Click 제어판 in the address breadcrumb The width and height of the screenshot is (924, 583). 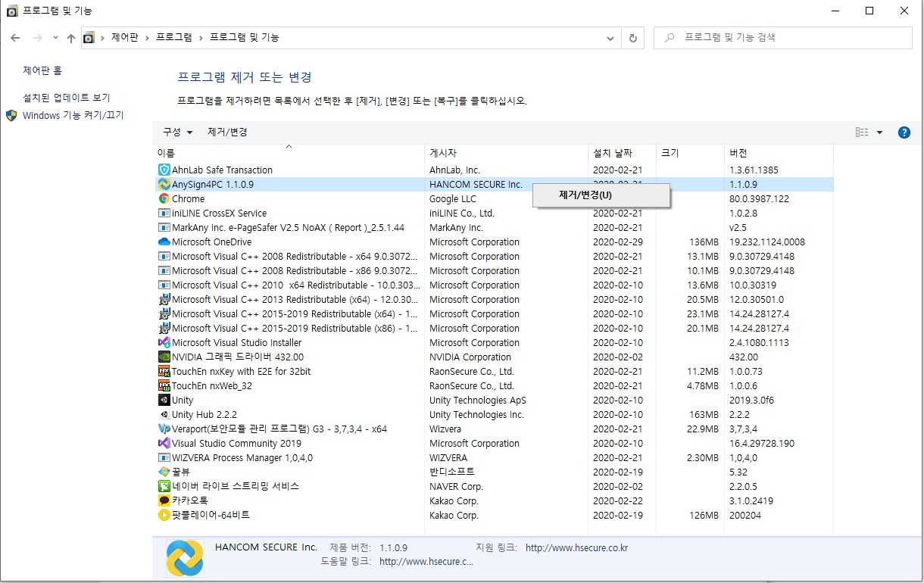point(125,38)
